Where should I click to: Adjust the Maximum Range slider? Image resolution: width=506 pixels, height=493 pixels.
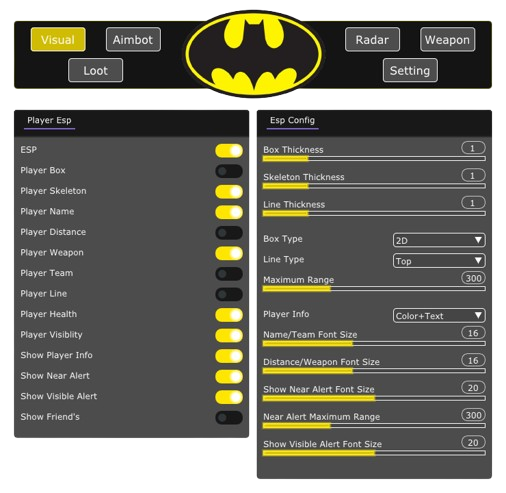pyautogui.click(x=374, y=289)
